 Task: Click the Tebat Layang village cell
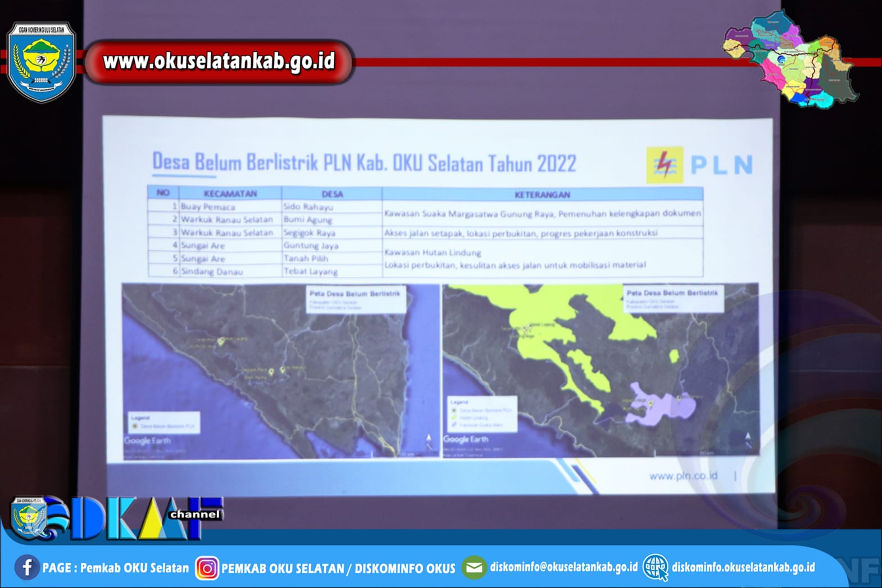pyautogui.click(x=311, y=271)
